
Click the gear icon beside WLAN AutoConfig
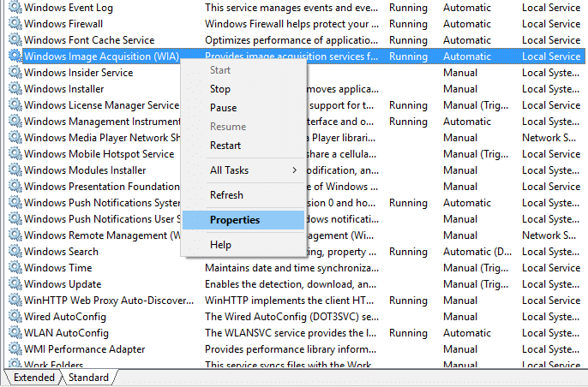coord(15,333)
